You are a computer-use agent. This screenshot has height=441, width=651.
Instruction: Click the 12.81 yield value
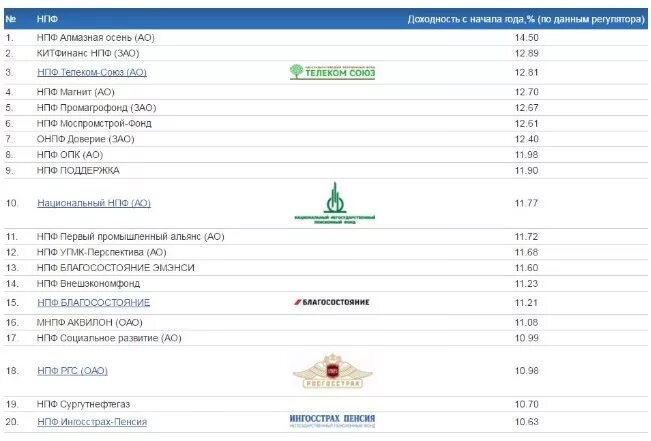(x=526, y=72)
